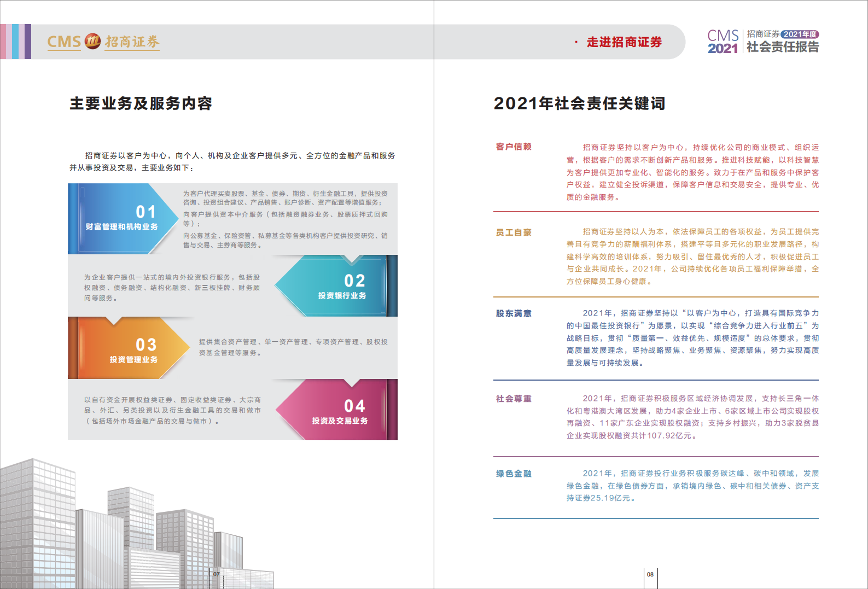Click the large number 02 on teal arrow
Image resolution: width=868 pixels, height=589 pixels.
click(354, 281)
